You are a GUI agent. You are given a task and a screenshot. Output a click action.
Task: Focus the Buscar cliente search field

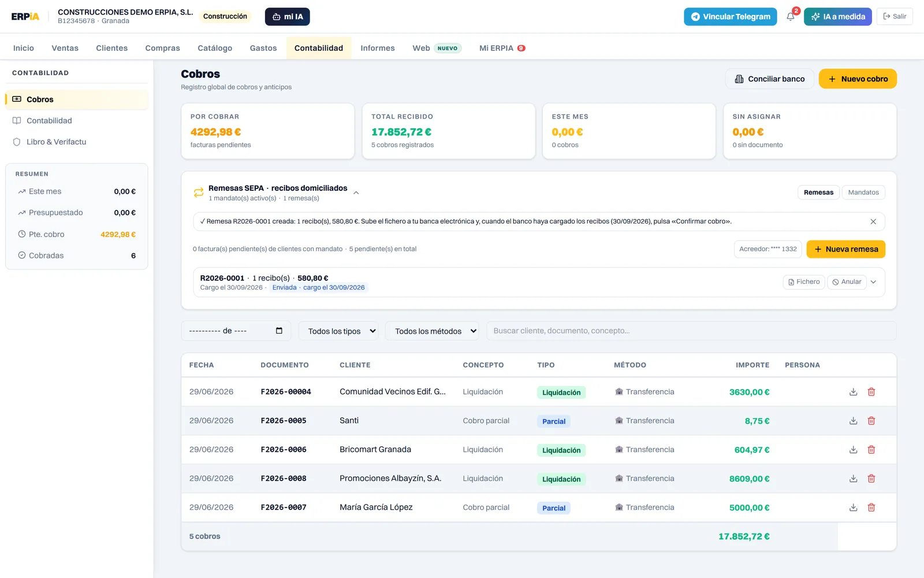(x=691, y=331)
